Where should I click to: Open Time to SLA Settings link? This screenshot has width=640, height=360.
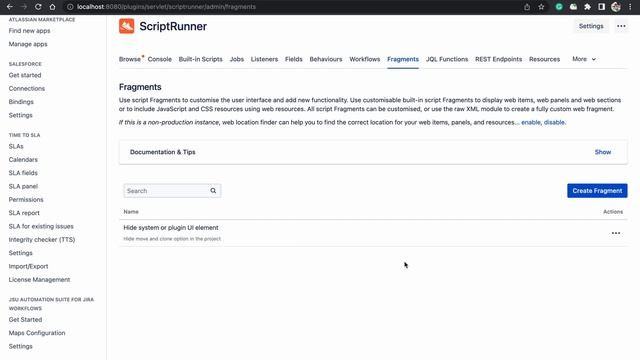click(20, 253)
